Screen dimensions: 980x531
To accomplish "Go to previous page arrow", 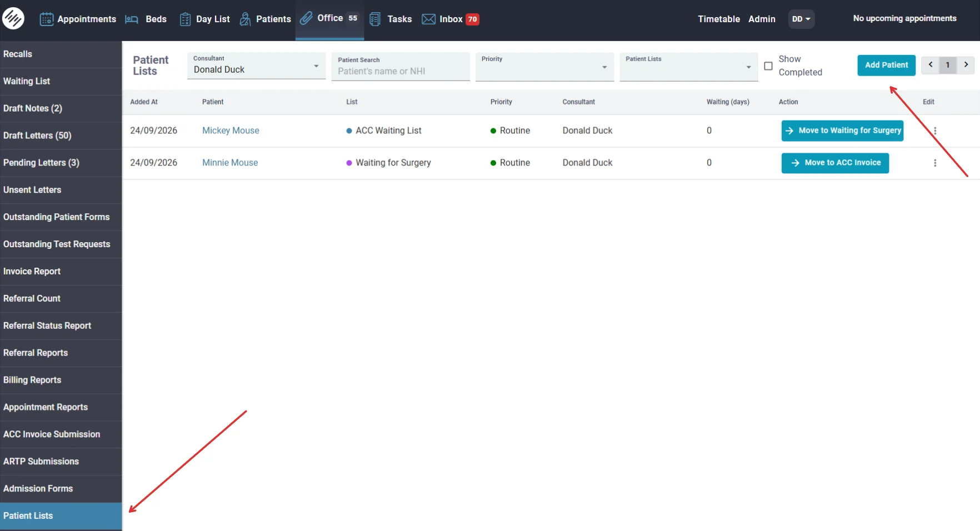I will coord(931,65).
